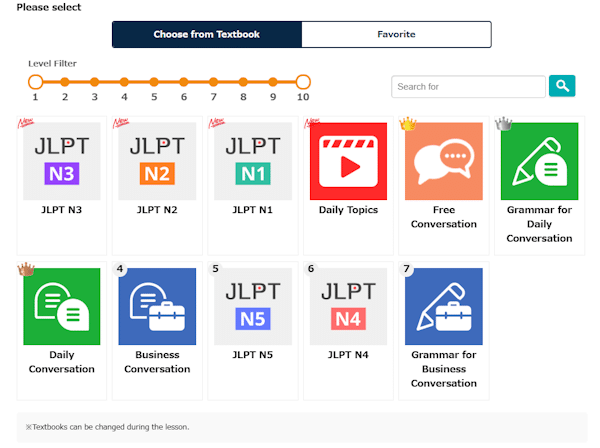Click 'Grammar for Business Conversation' label text
Viewport: 600px width, 448px height.
click(444, 369)
